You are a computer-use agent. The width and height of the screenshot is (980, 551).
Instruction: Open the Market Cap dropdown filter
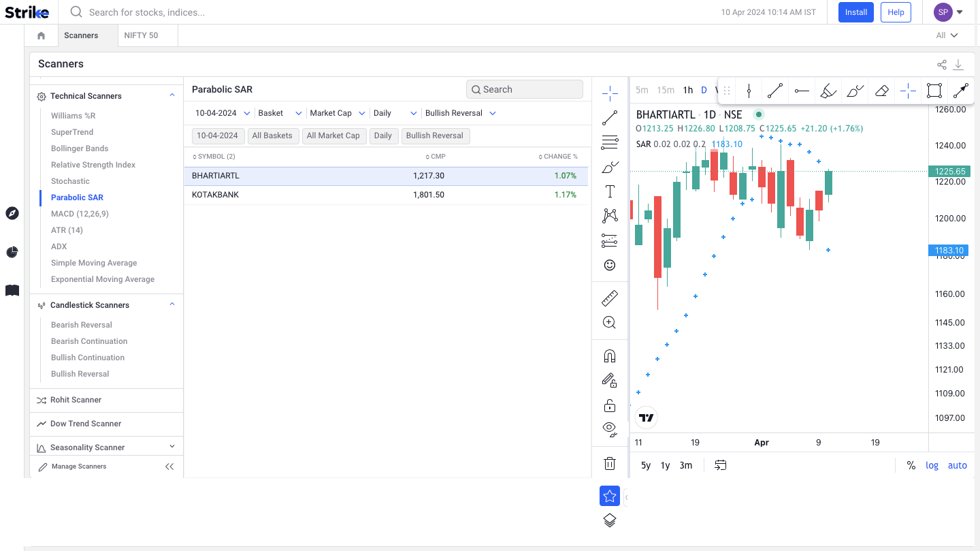tap(338, 113)
